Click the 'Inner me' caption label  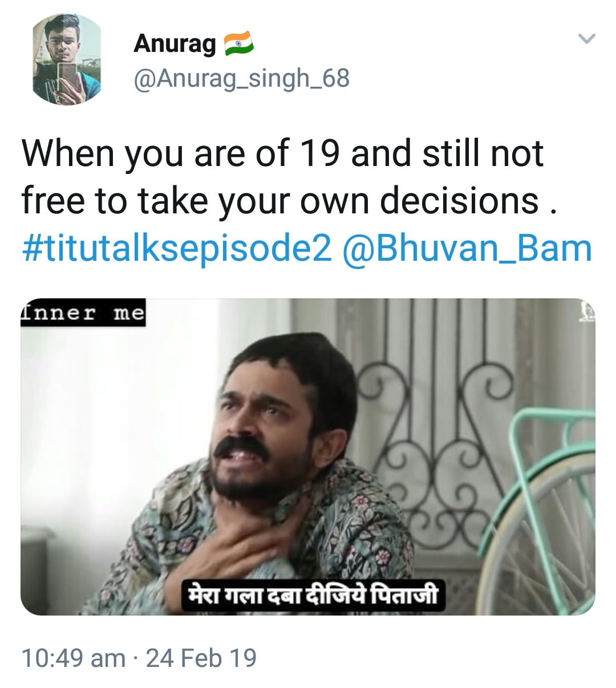pyautogui.click(x=83, y=313)
